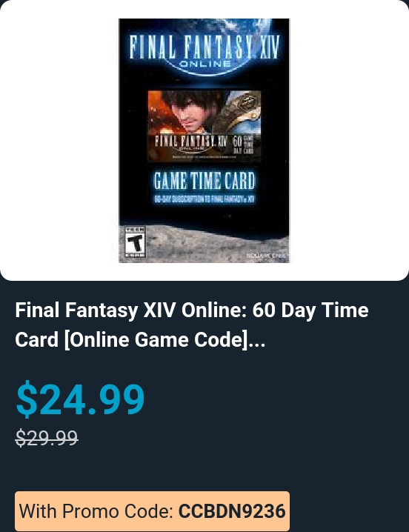Viewport: 409px width, 532px height.
Task: Click the $24.99 sale price
Action: click(81, 399)
